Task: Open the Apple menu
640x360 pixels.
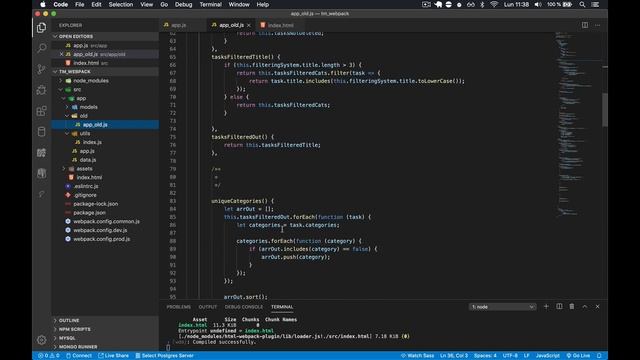Action: pos(43,4)
